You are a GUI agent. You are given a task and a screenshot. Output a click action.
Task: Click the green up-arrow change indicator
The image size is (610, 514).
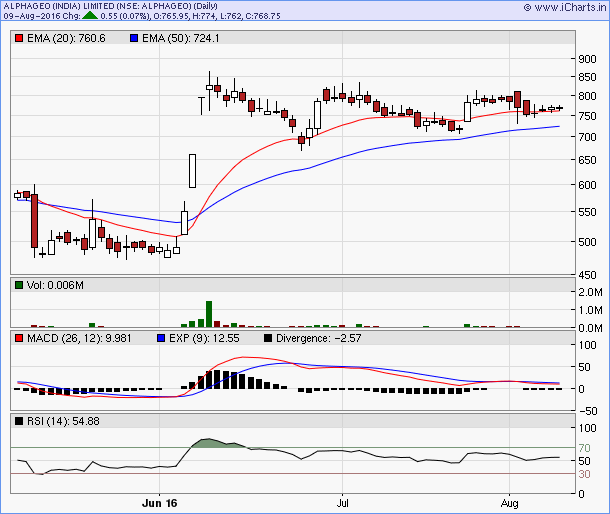coord(91,16)
